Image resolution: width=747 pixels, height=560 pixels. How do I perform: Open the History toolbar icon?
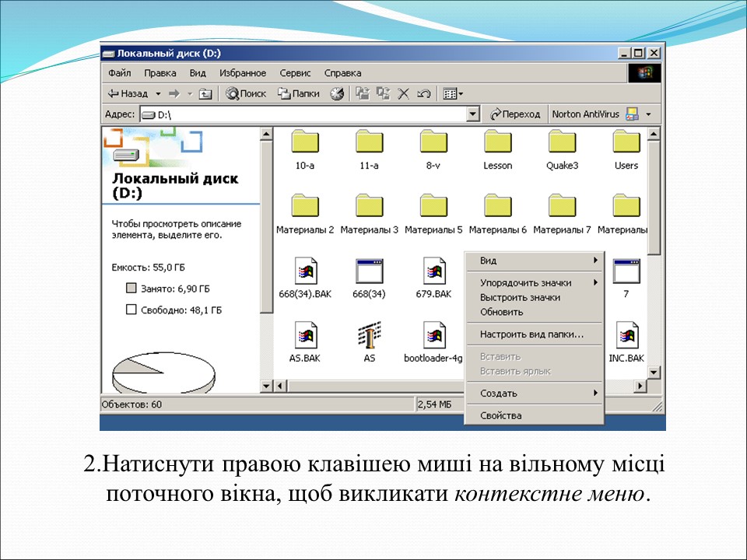[x=336, y=93]
